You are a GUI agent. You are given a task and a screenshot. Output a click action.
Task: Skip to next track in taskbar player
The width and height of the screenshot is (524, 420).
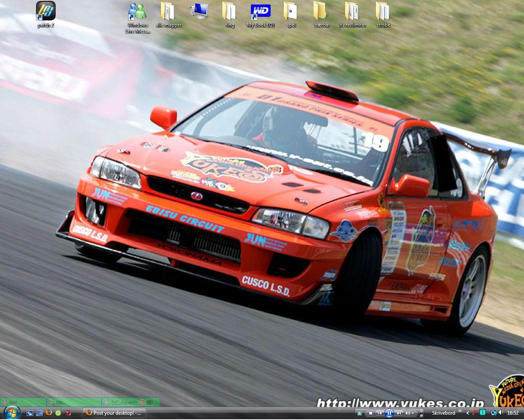[399, 413]
